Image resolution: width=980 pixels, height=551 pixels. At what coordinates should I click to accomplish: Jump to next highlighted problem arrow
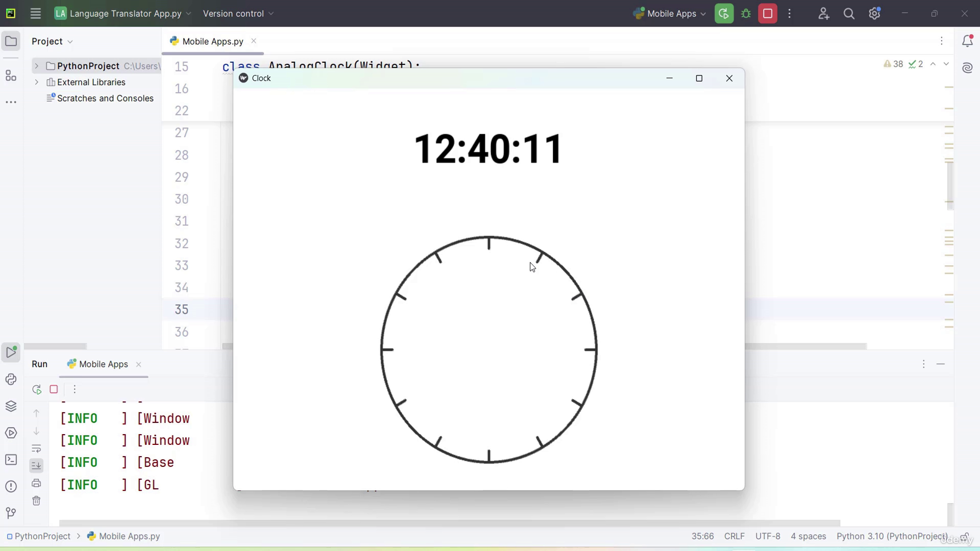tap(946, 64)
